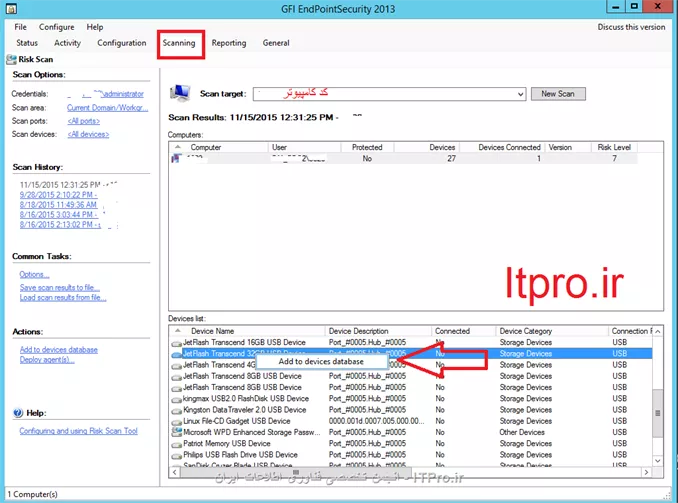
Task: Open scan history 9/28/2015 2:10:22 PM
Action: [x=58, y=195]
